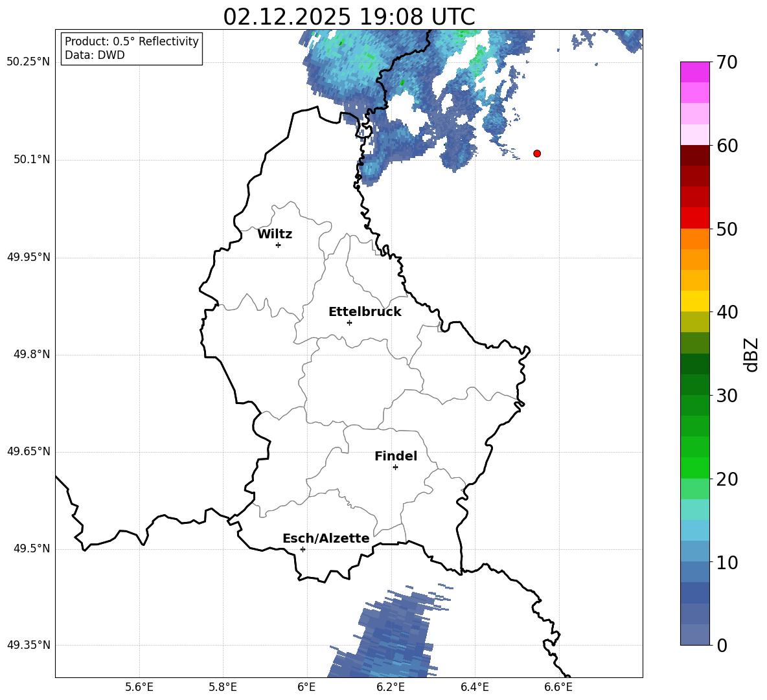767x700 pixels.
Task: Click the 5.8°E longitude label
Action: point(223,687)
